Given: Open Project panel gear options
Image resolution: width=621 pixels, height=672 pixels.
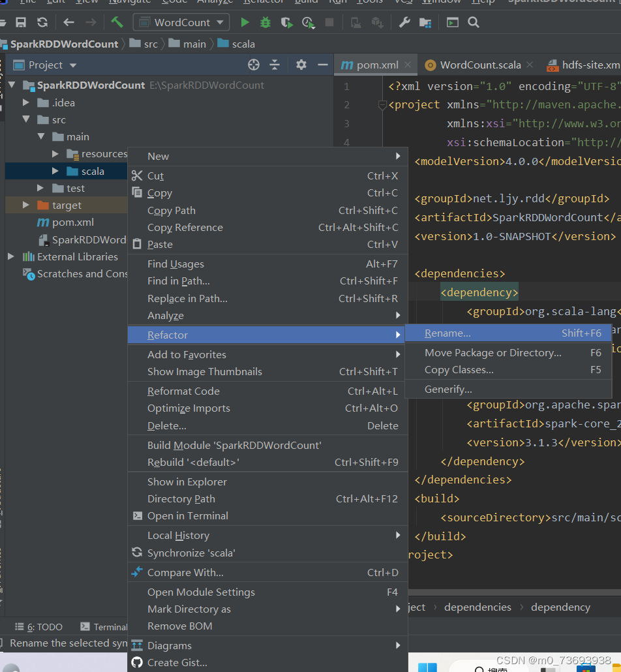Looking at the screenshot, I should point(301,65).
